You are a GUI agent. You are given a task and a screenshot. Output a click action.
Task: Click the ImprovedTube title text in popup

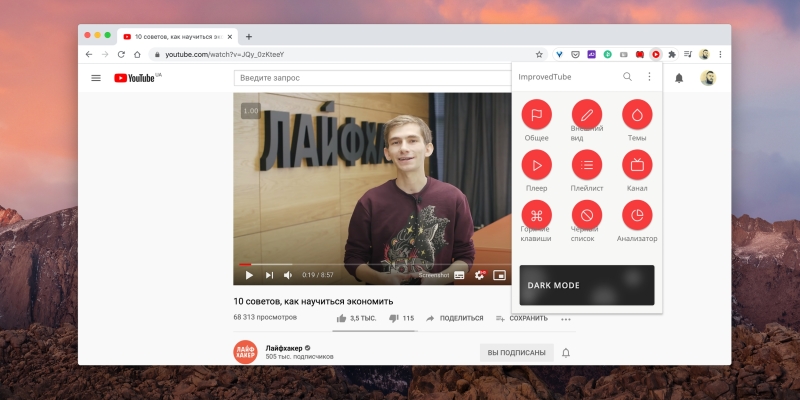[545, 77]
